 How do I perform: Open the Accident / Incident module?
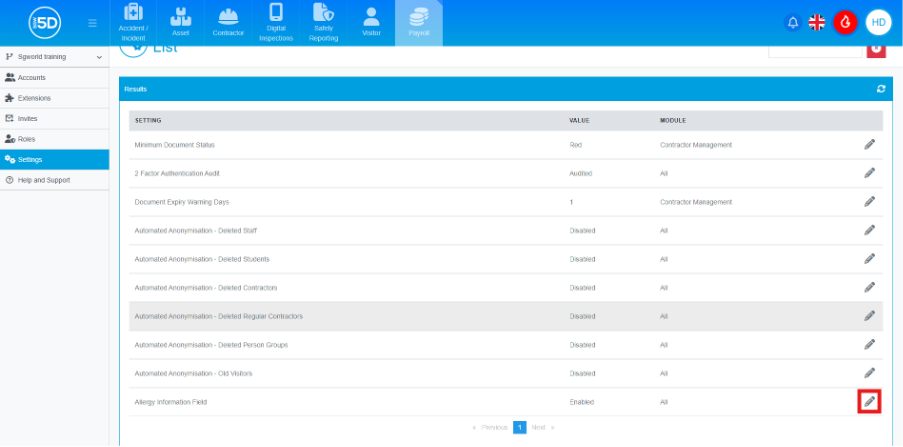pos(134,23)
